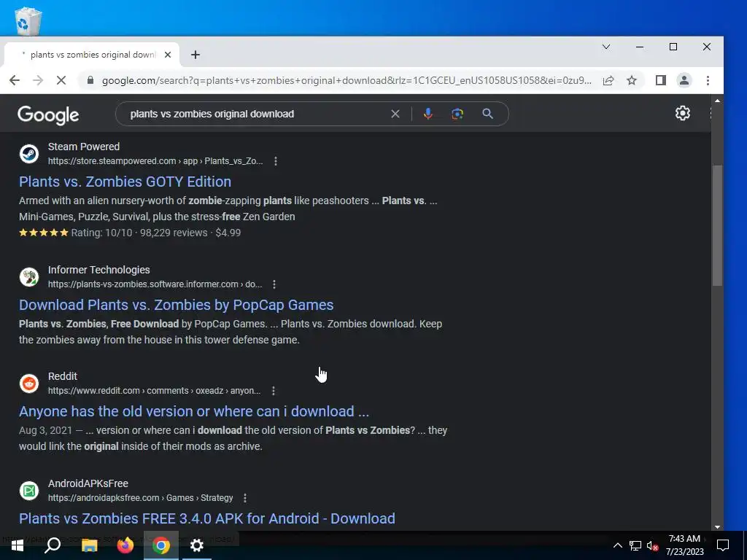Click the Steam Powered favicon
This screenshot has height=560, width=747.
pyautogui.click(x=29, y=154)
